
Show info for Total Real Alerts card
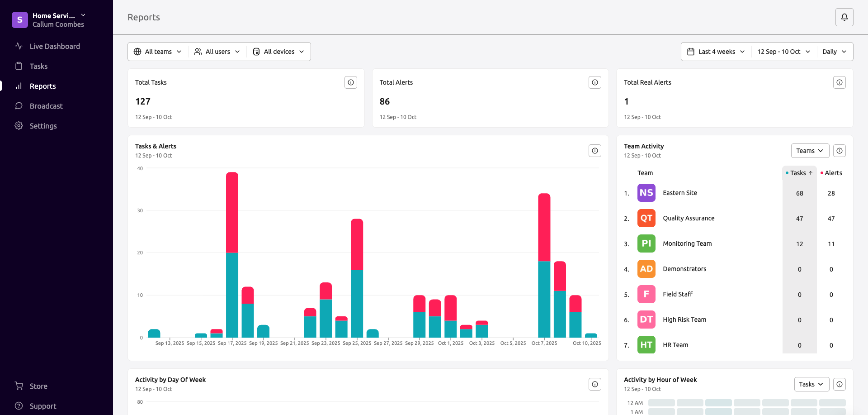pos(840,82)
